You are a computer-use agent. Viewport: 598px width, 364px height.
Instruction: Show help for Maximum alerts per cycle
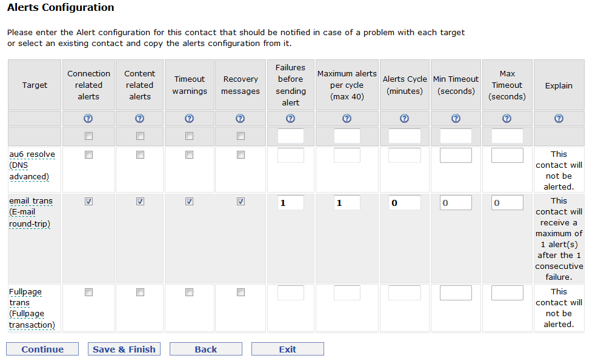click(347, 119)
